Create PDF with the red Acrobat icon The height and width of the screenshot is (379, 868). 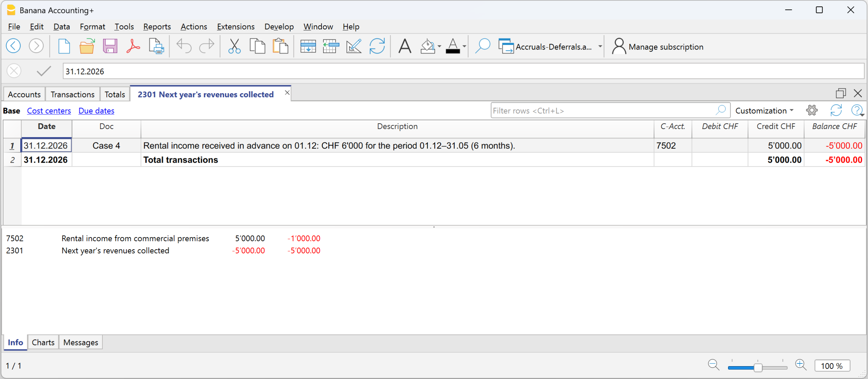pyautogui.click(x=133, y=46)
